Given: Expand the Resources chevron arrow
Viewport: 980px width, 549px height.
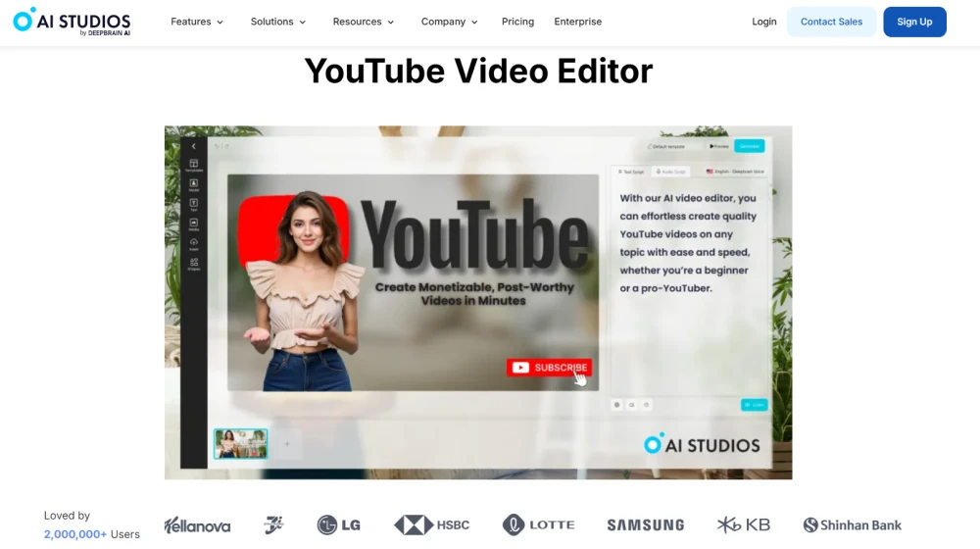Looking at the screenshot, I should click(391, 22).
